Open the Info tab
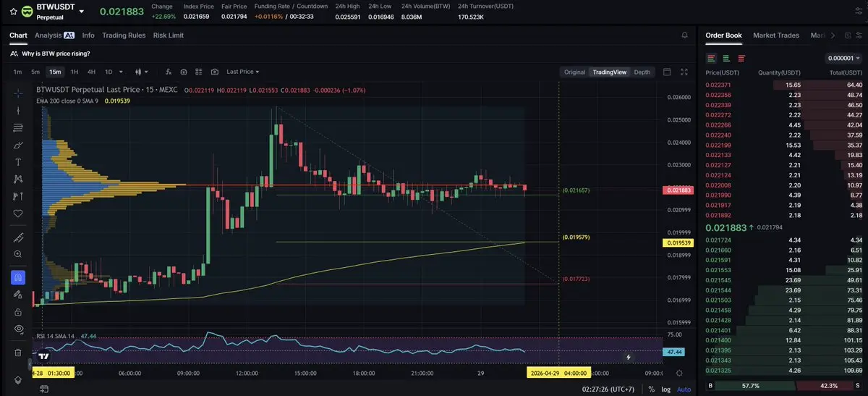 [88, 35]
